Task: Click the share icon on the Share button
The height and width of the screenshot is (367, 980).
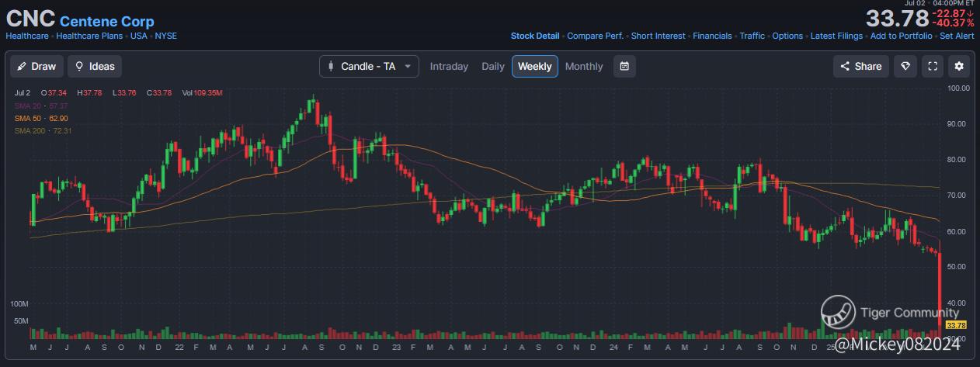Action: pos(845,67)
